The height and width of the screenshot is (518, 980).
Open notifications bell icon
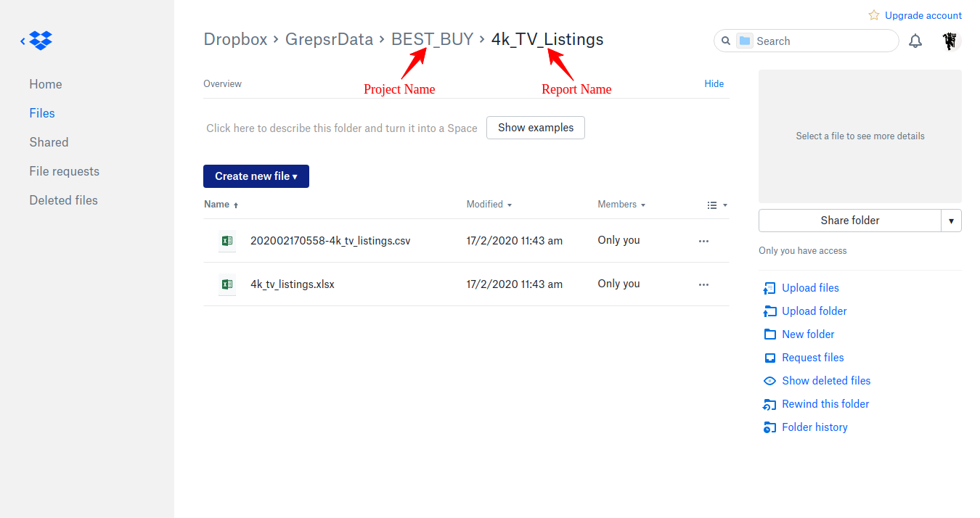tap(915, 41)
